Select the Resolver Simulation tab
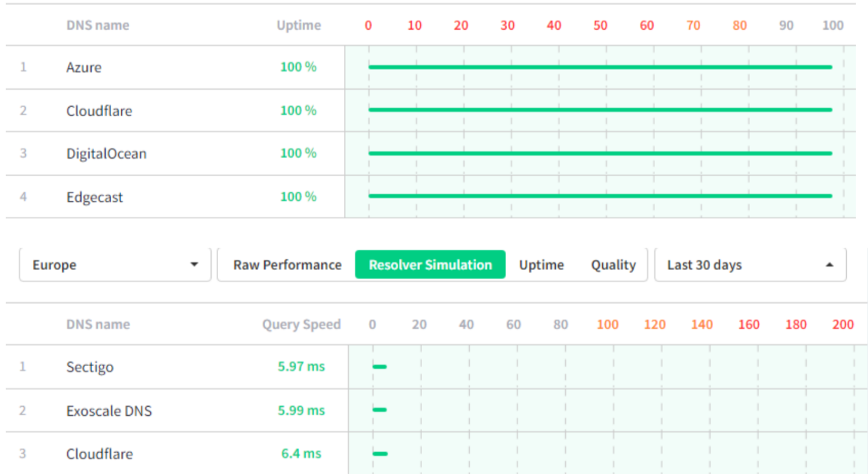 430,264
